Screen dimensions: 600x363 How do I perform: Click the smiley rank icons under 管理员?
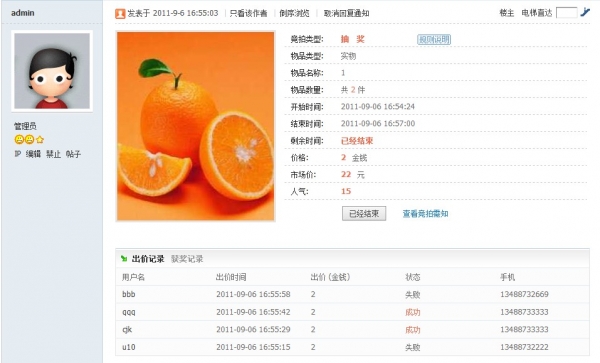(x=24, y=140)
